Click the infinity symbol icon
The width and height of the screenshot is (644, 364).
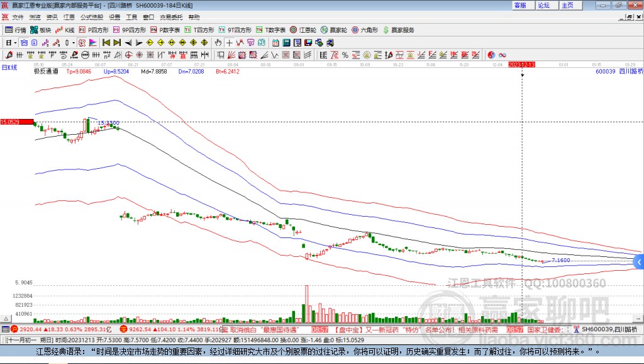pos(502,55)
